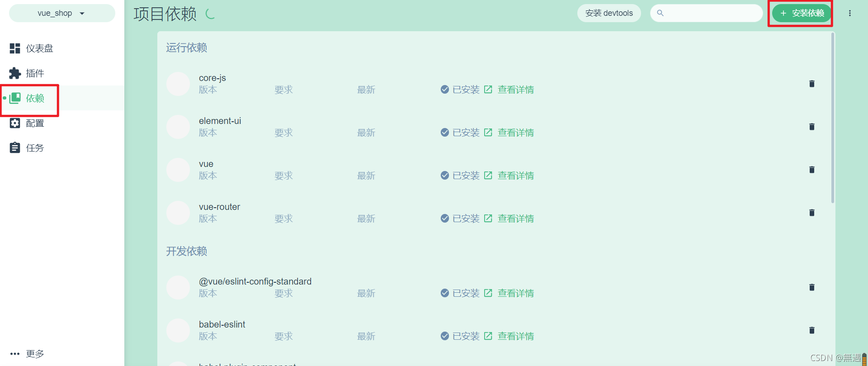Screen dimensions: 868x366
Task: Click the element-ui package avatar
Action: (178, 127)
